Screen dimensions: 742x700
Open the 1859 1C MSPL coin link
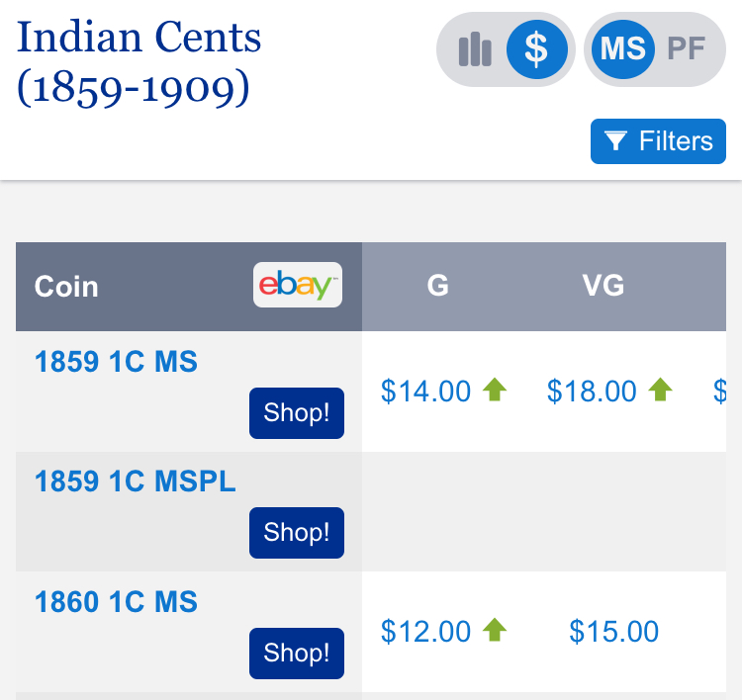pos(135,481)
